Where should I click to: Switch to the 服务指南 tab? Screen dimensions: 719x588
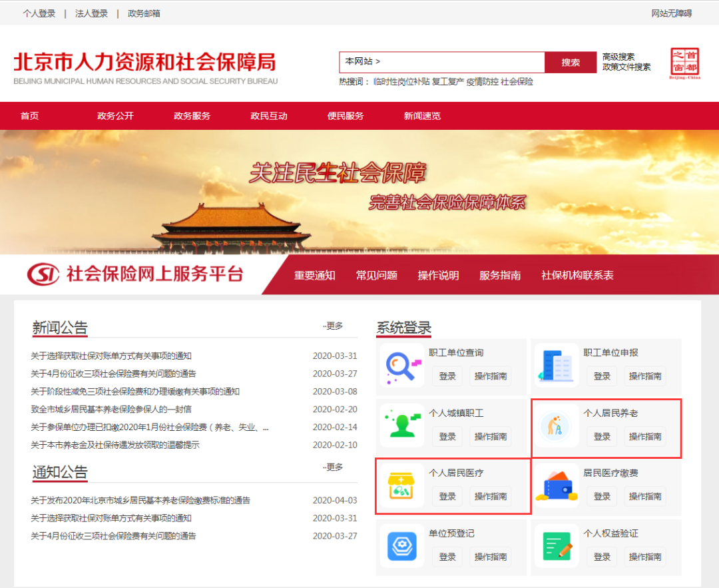500,275
